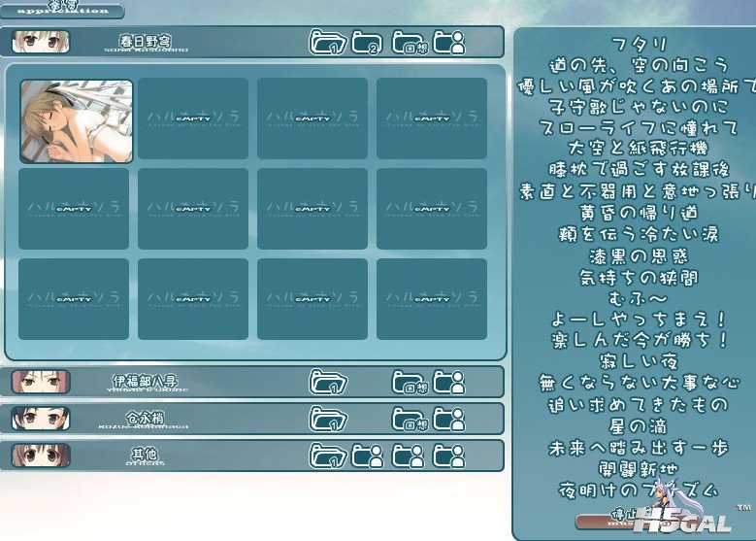Open folder 1 in the 春日野穹 row
756x541 pixels.
(x=328, y=42)
